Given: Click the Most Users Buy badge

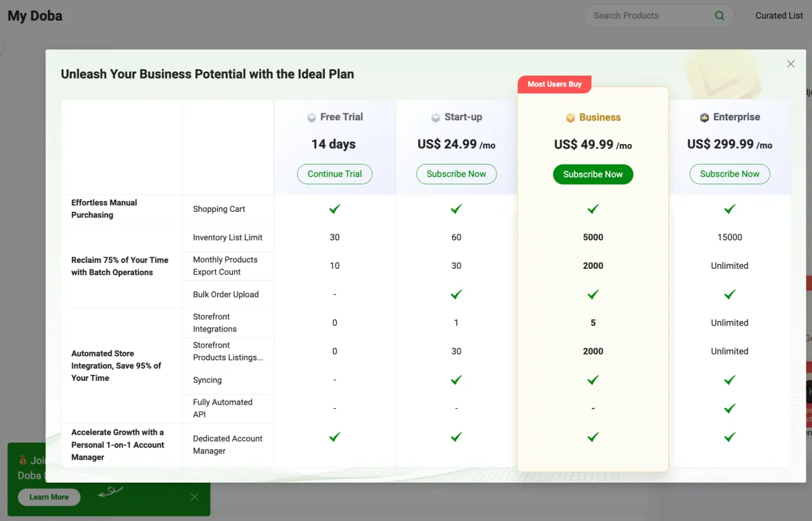Looking at the screenshot, I should (554, 84).
